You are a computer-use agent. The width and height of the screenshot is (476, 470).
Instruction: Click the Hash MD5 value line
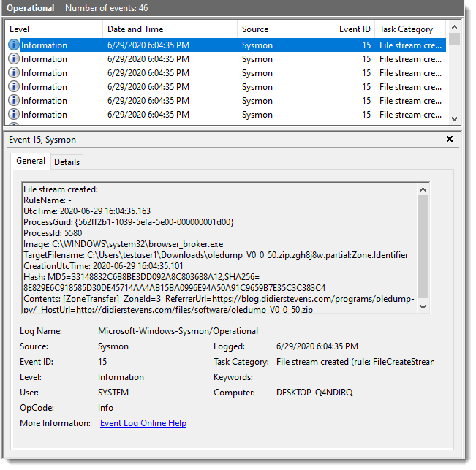click(x=141, y=277)
